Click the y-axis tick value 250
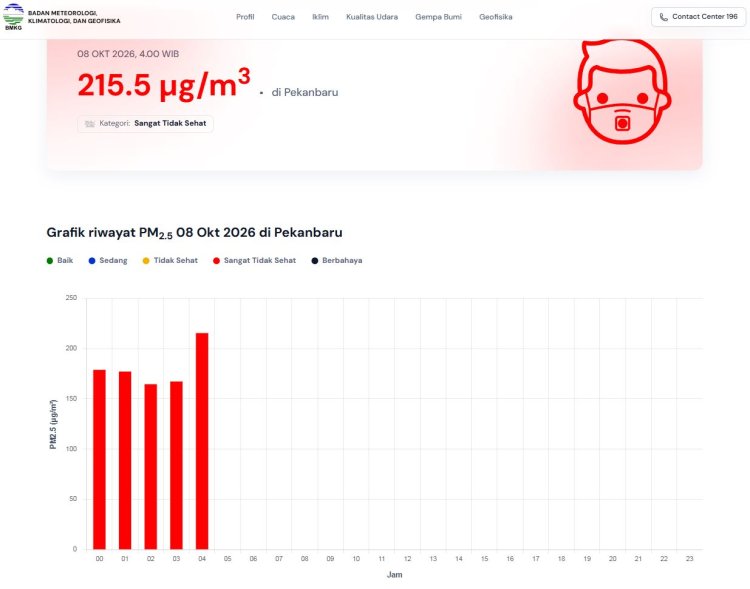750x589 pixels. [71, 298]
